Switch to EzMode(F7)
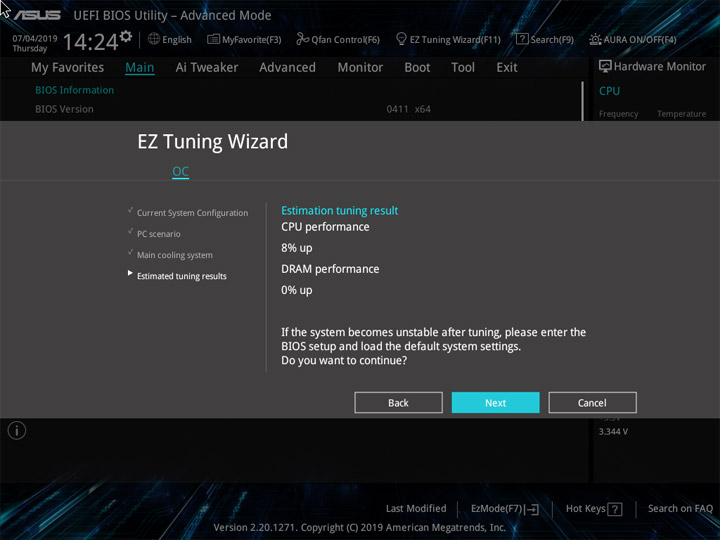The height and width of the screenshot is (540, 720). [505, 509]
